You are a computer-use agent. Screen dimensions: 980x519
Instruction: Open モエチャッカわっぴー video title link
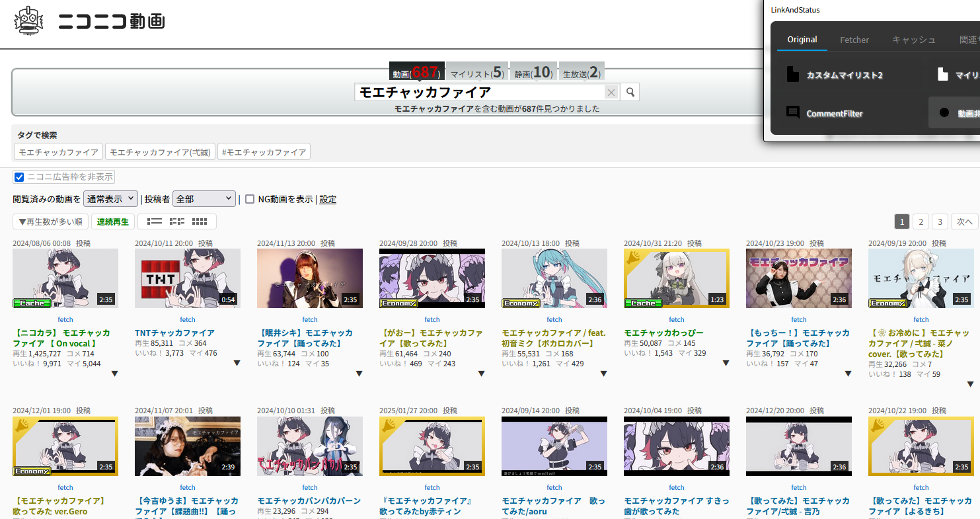point(664,333)
